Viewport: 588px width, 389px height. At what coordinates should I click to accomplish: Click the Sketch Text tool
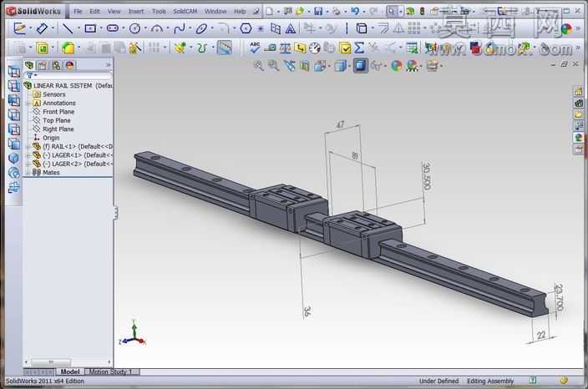(x=291, y=28)
